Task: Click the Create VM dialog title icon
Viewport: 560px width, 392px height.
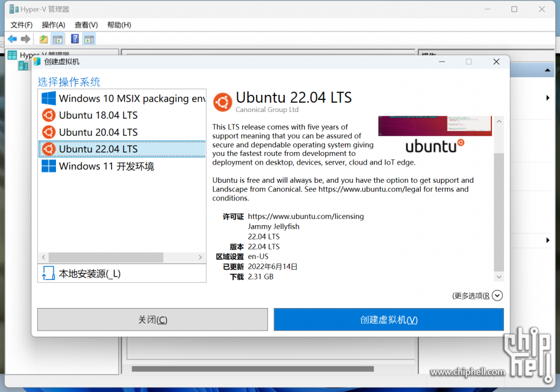Action: click(x=37, y=62)
